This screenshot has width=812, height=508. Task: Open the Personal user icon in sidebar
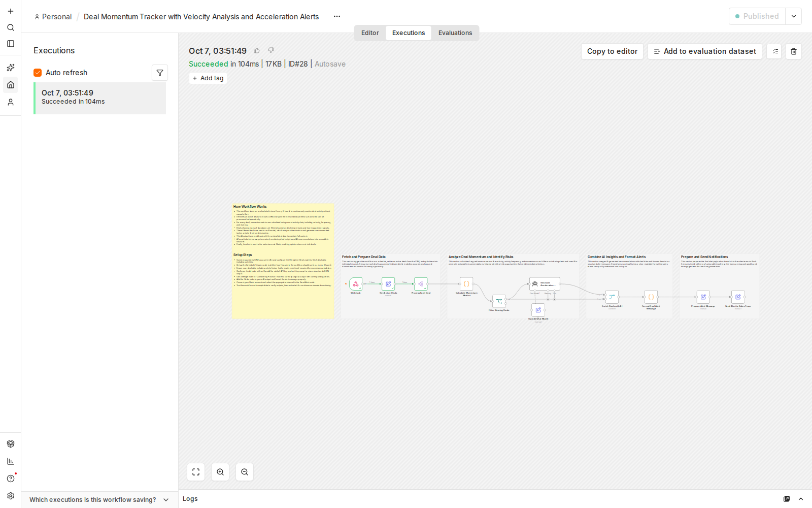(11, 102)
